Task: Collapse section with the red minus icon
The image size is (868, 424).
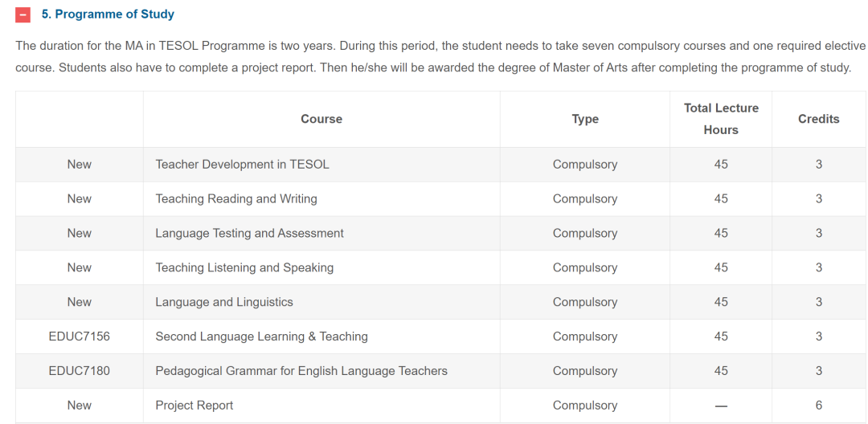Action: (23, 14)
